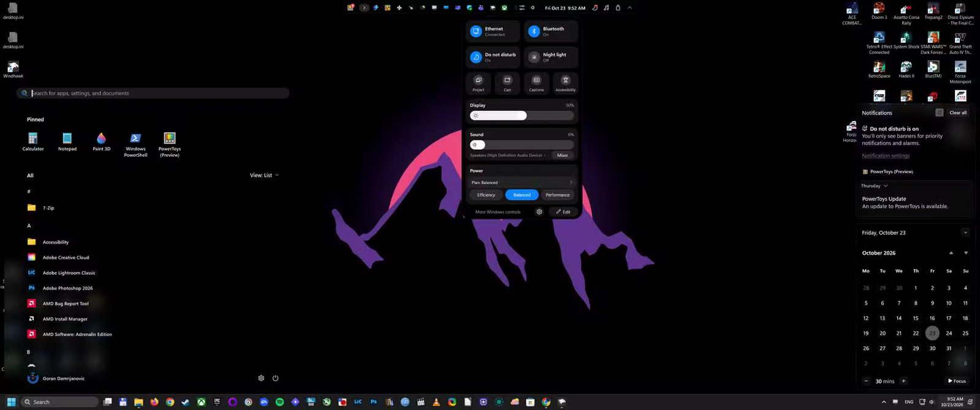The width and height of the screenshot is (980, 410).
Task: Open the Cast quick action
Action: tap(507, 83)
